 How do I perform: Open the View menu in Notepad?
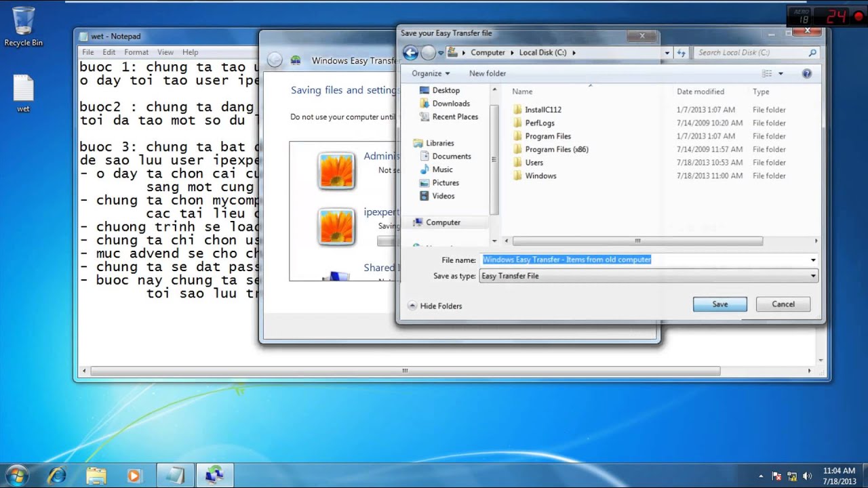pos(165,52)
